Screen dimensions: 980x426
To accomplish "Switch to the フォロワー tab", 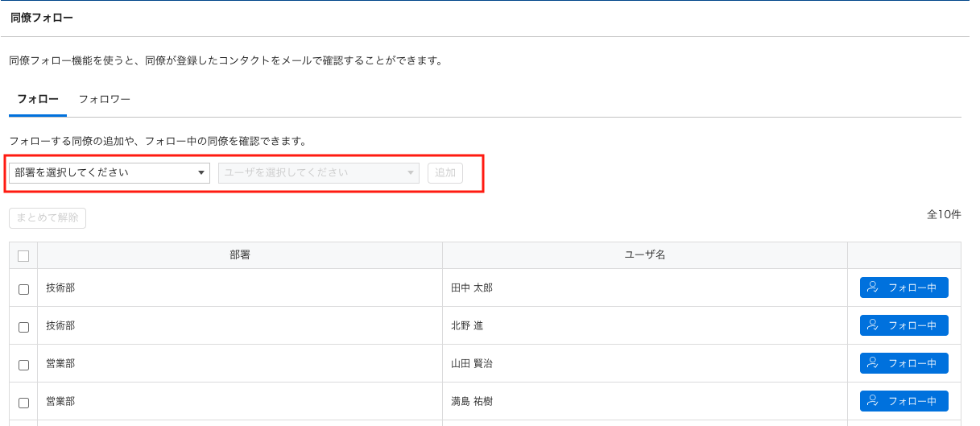I will point(104,99).
